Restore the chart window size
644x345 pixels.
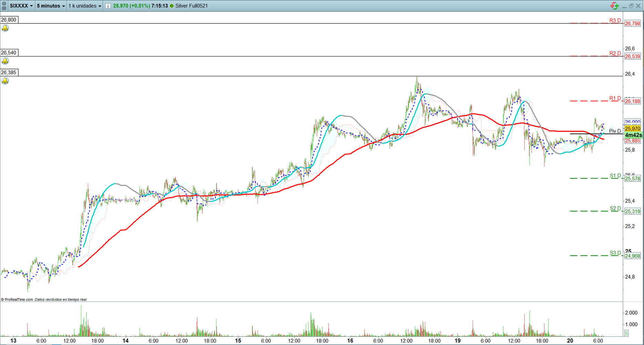631,6
